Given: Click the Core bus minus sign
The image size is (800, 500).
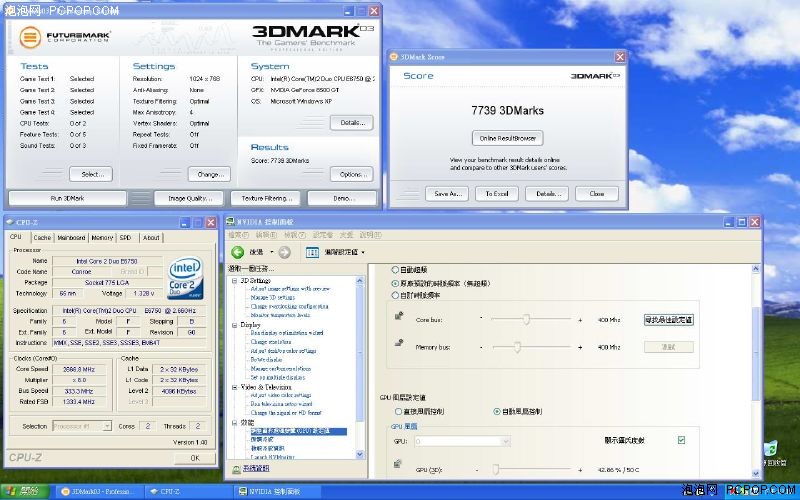Looking at the screenshot, I should pyautogui.click(x=481, y=319).
